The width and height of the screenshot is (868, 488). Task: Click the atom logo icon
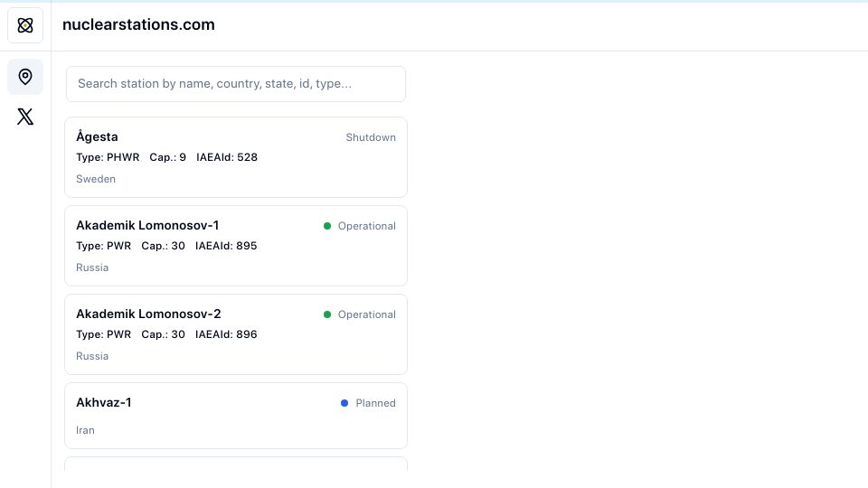25,25
